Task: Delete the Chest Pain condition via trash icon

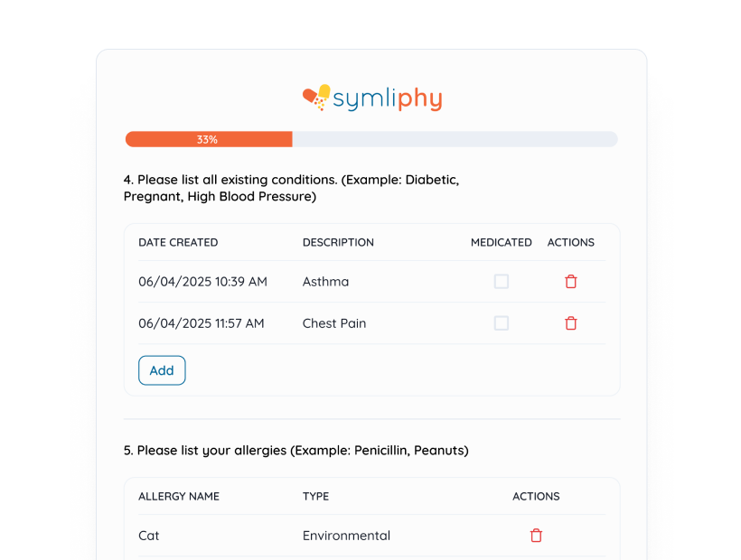Action: pos(570,322)
